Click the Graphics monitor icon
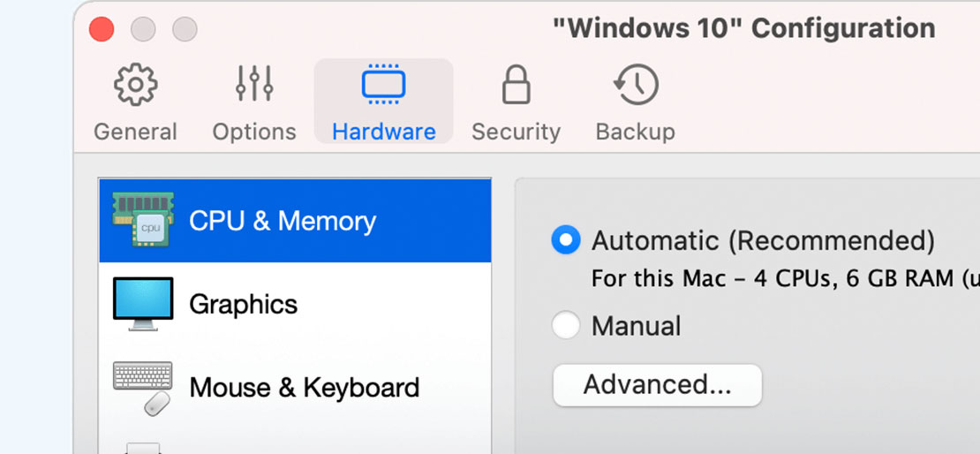The height and width of the screenshot is (454, 980). tap(143, 303)
